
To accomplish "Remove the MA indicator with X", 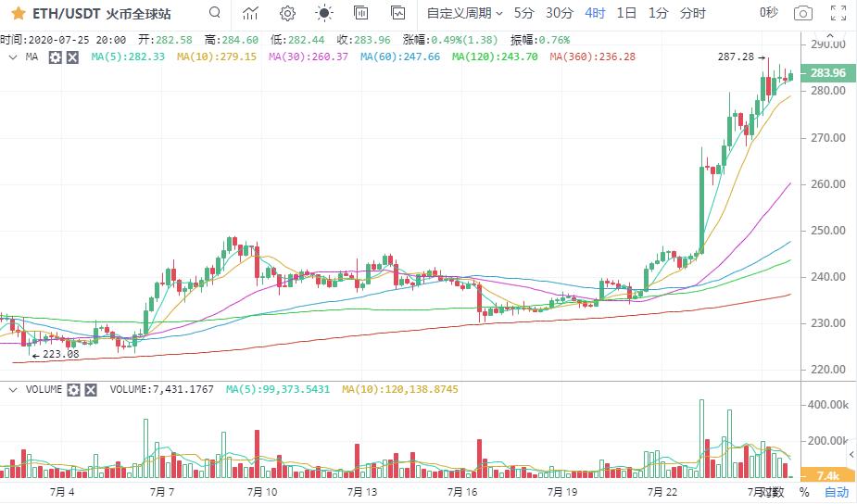I will (71, 57).
